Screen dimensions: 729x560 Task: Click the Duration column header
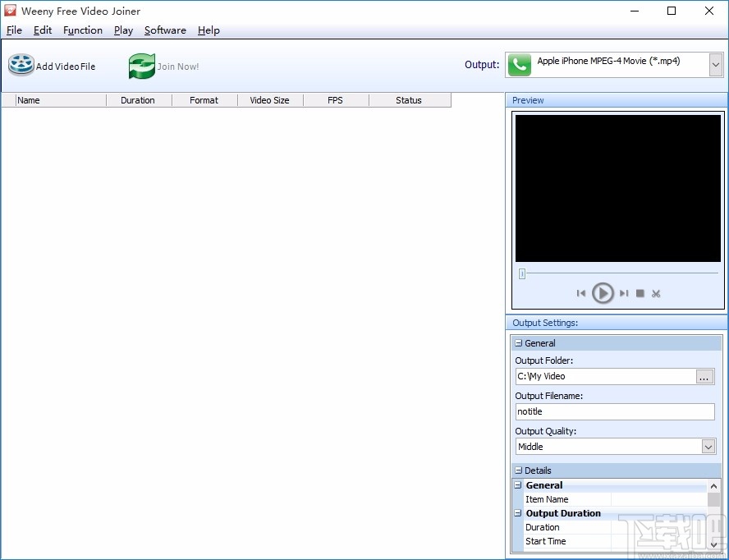pyautogui.click(x=138, y=99)
